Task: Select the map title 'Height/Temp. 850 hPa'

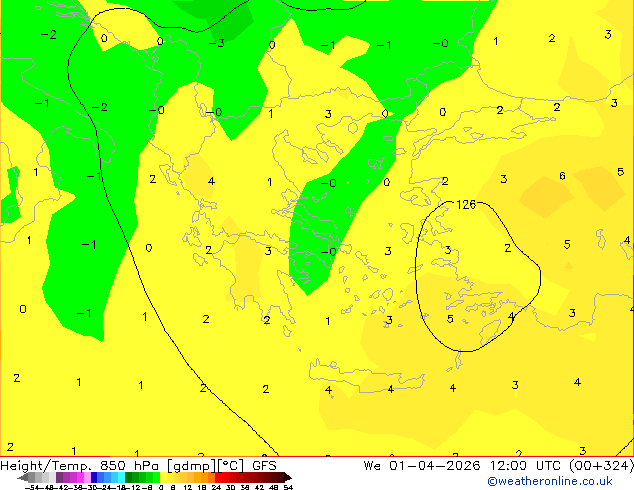Action: (x=79, y=466)
